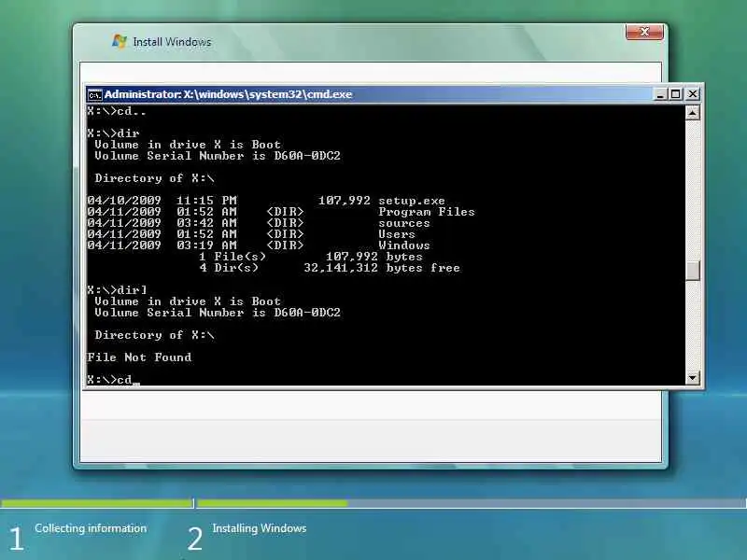Click the console scrollbar up arrow
Viewport: 747px width, 560px height.
click(x=692, y=113)
